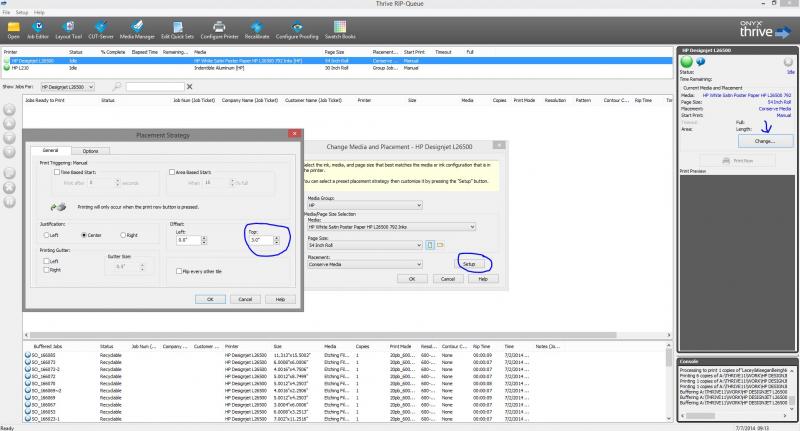This screenshot has height=431, width=800.
Task: Select Right justification radio button
Action: tap(123, 235)
